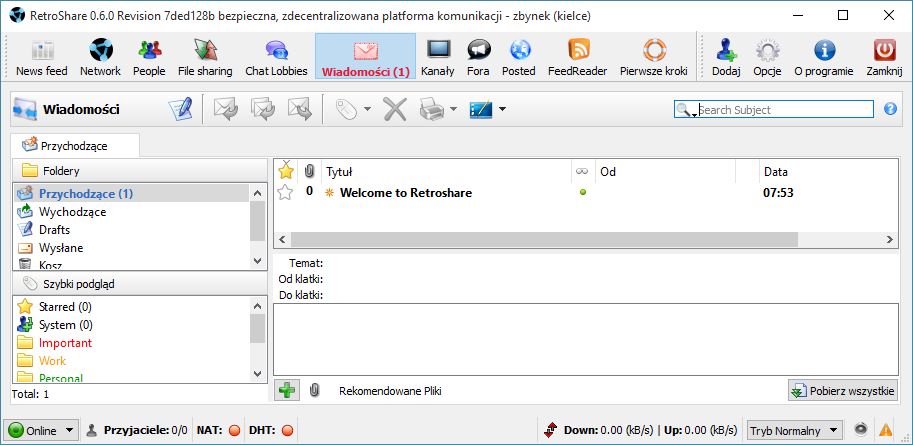
Task: Click the compose new message icon
Action: 180,109
